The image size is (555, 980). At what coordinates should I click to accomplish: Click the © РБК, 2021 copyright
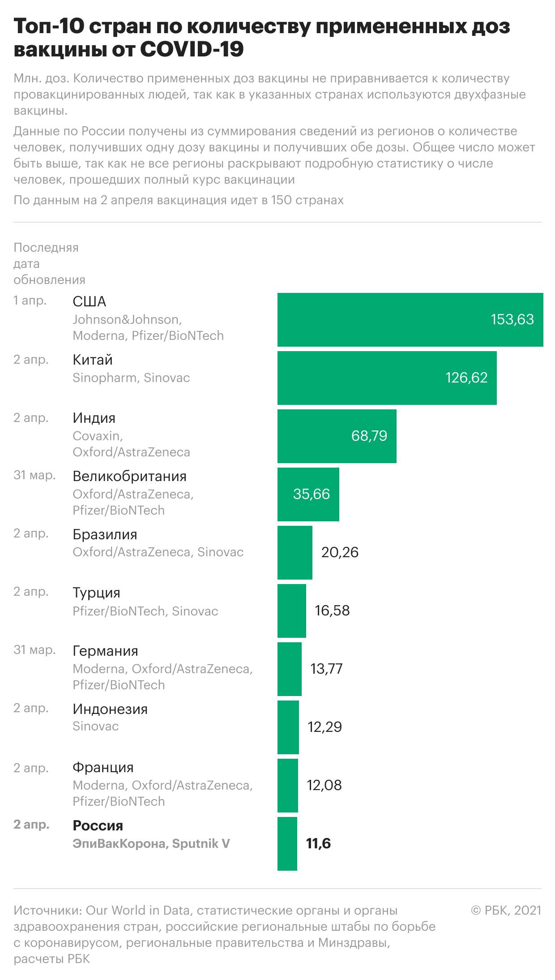click(x=506, y=911)
